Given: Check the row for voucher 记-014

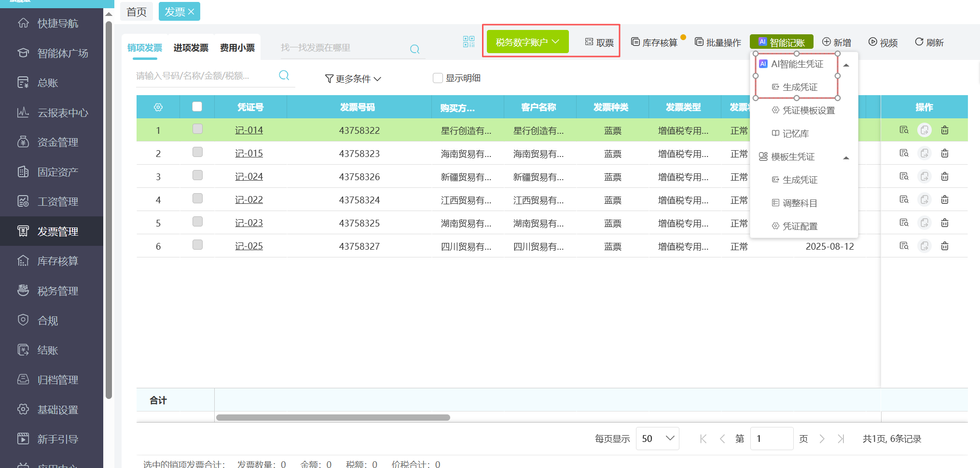Looking at the screenshot, I should pyautogui.click(x=197, y=129).
